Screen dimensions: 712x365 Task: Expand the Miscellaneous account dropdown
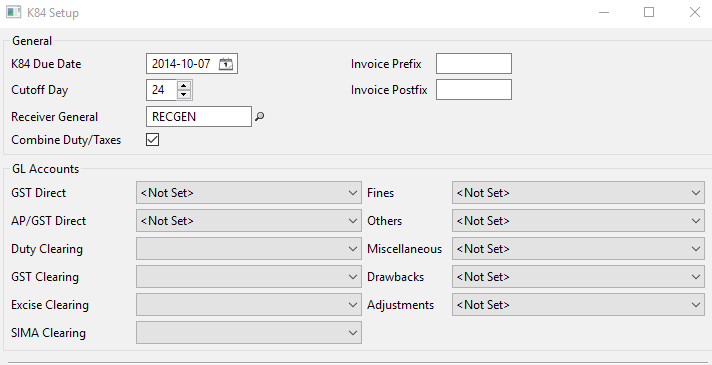tap(578, 249)
